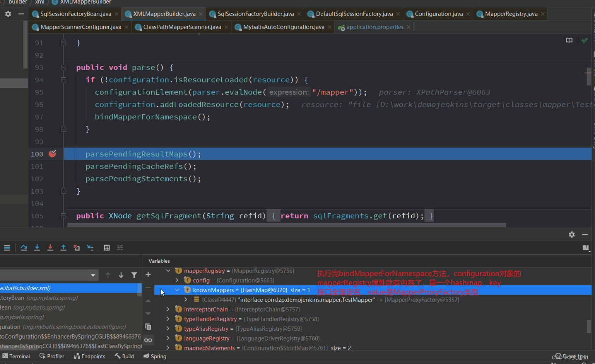The width and height of the screenshot is (595, 364).
Task: Fold the if block at line 94
Action: click(63, 80)
